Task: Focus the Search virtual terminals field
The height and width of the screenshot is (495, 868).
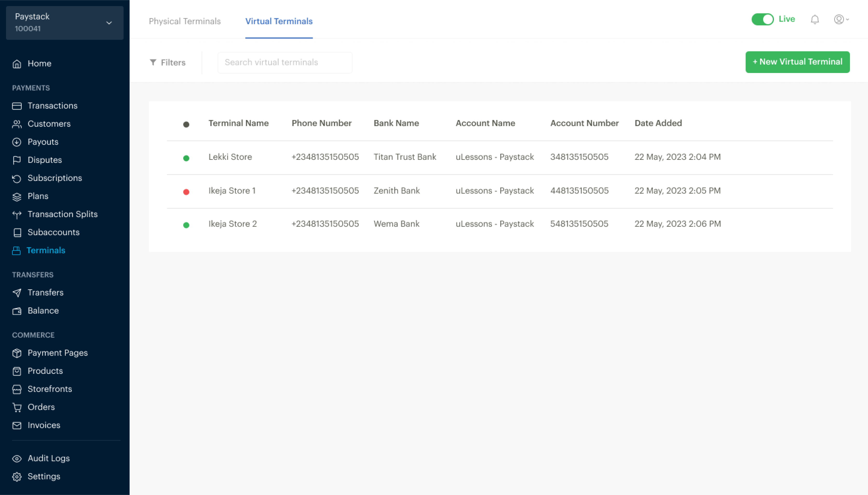Action: click(x=285, y=62)
